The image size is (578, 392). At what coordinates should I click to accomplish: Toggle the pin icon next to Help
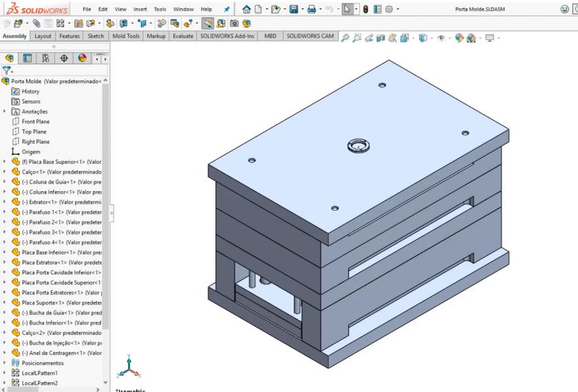click(x=228, y=9)
